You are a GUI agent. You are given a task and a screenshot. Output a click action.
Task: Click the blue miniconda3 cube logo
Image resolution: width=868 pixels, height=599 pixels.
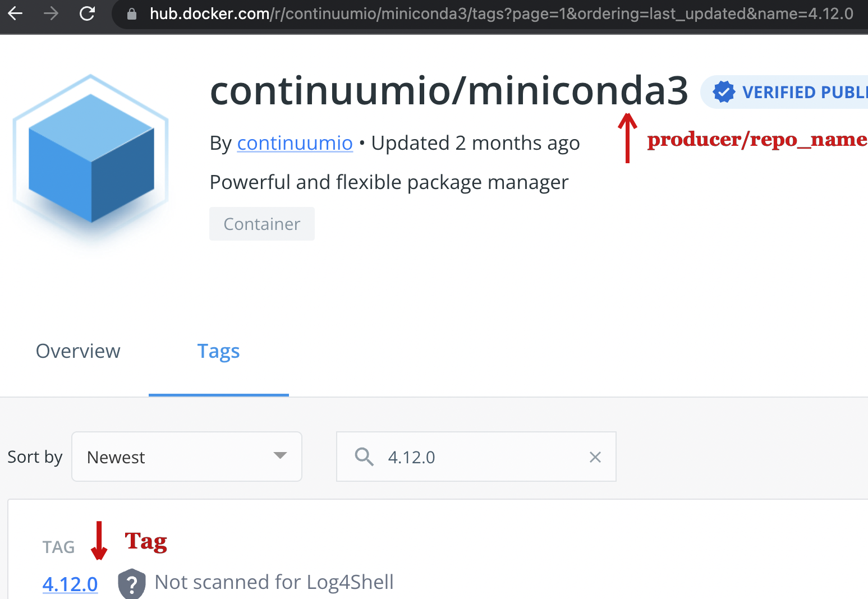click(x=91, y=158)
